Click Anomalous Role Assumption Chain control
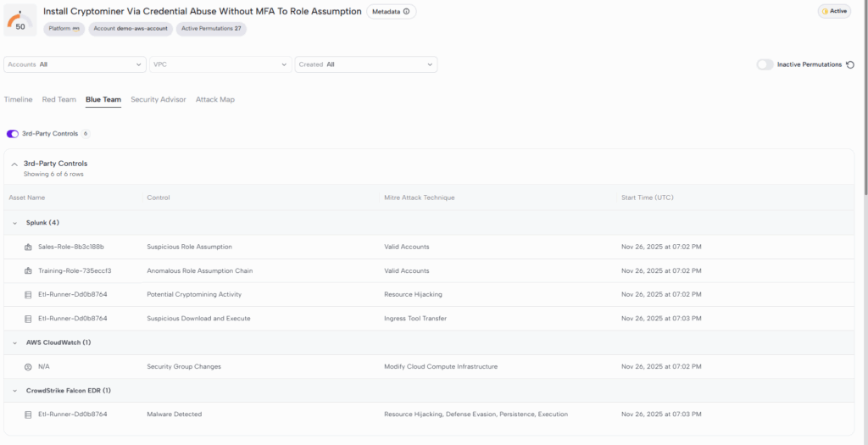The image size is (868, 445). [x=200, y=270]
